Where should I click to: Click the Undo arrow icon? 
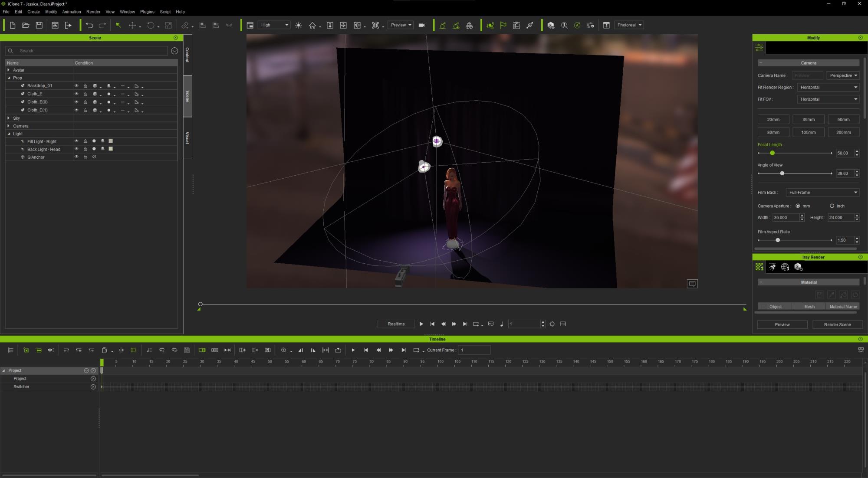pos(89,25)
